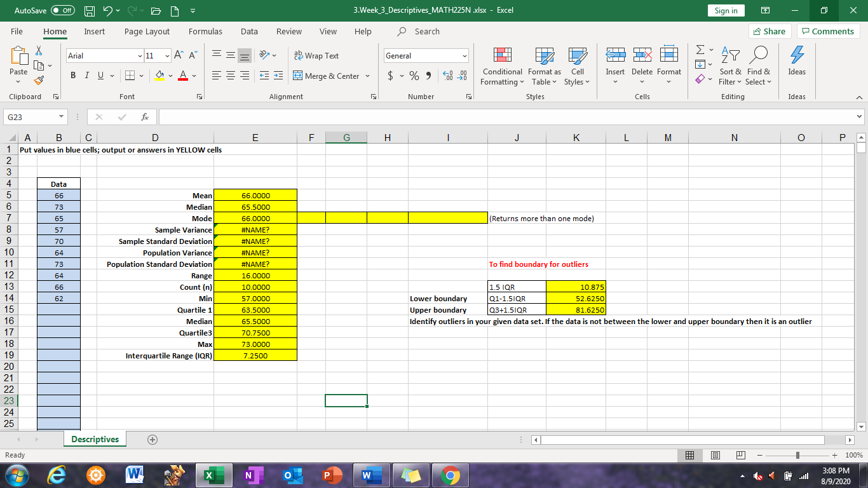This screenshot has width=868, height=488.
Task: Open Find & Select
Action: coord(759,66)
